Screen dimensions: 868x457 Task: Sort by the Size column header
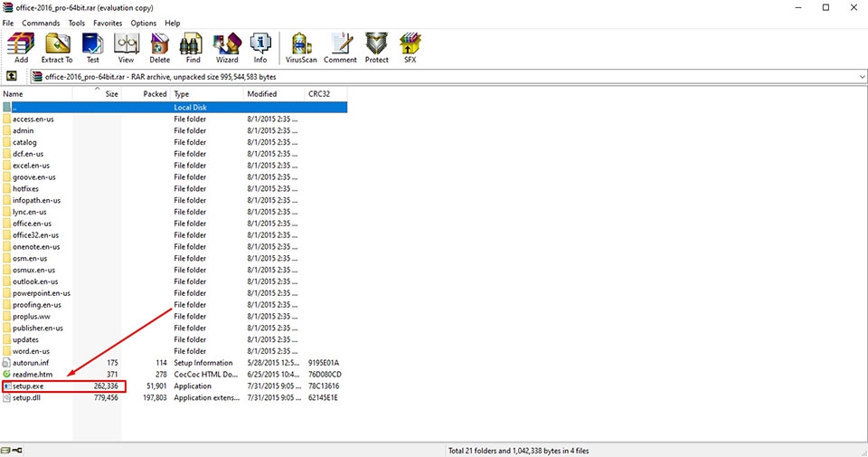97,94
